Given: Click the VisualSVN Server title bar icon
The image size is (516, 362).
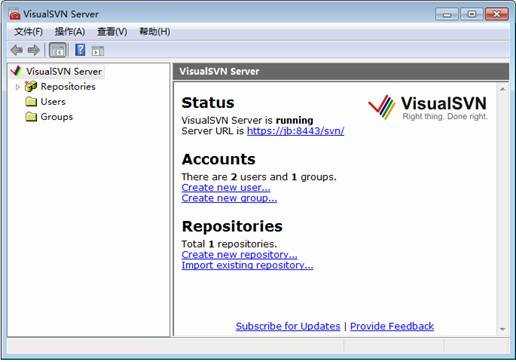Looking at the screenshot, I should [x=15, y=14].
